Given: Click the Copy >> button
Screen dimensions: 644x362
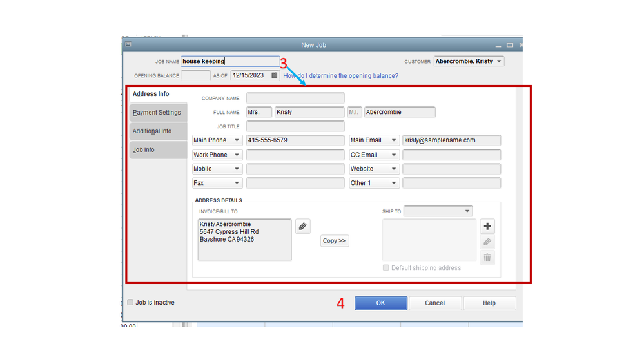Looking at the screenshot, I should click(x=335, y=240).
